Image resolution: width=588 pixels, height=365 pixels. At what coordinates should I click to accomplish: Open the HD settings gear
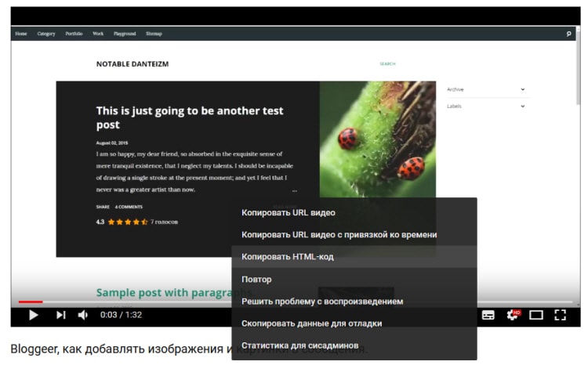click(513, 315)
